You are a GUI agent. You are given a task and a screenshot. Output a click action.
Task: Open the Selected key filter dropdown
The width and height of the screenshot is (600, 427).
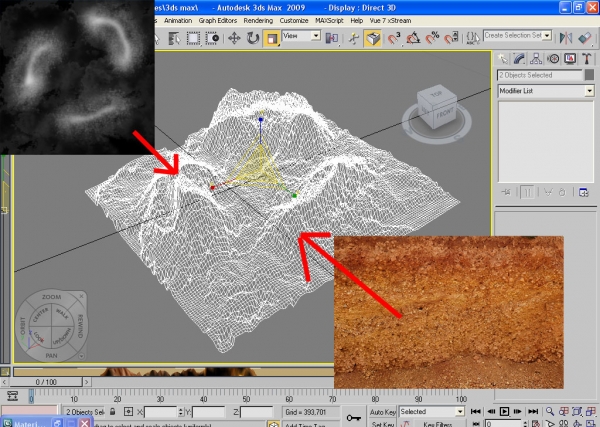click(432, 412)
